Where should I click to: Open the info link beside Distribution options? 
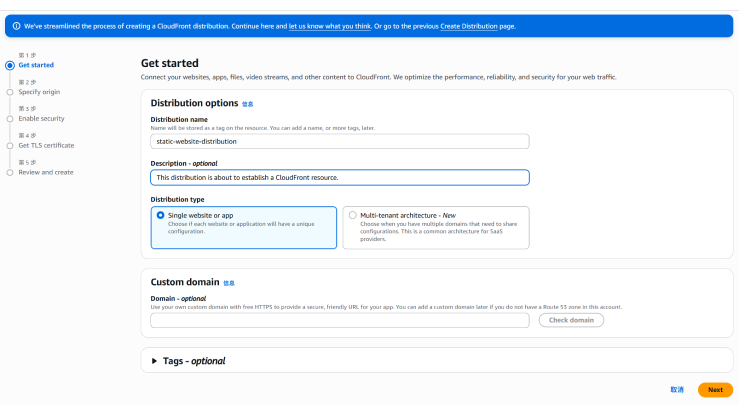pos(247,104)
